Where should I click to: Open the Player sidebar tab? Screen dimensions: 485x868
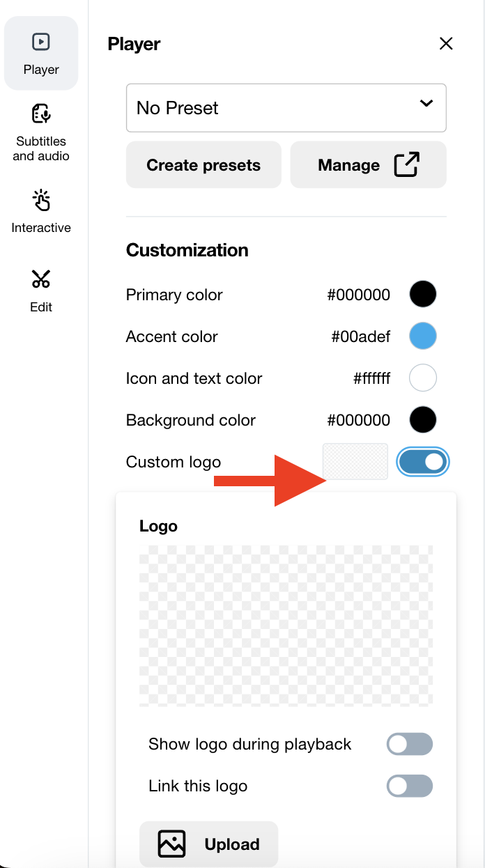pos(41,54)
